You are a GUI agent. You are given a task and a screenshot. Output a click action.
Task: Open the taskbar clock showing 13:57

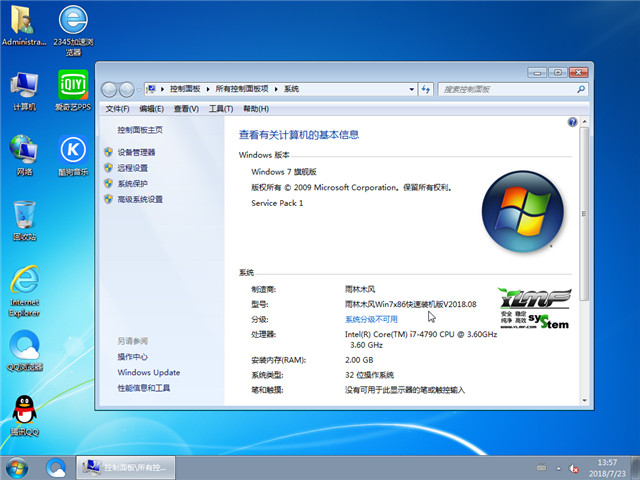[x=607, y=468]
